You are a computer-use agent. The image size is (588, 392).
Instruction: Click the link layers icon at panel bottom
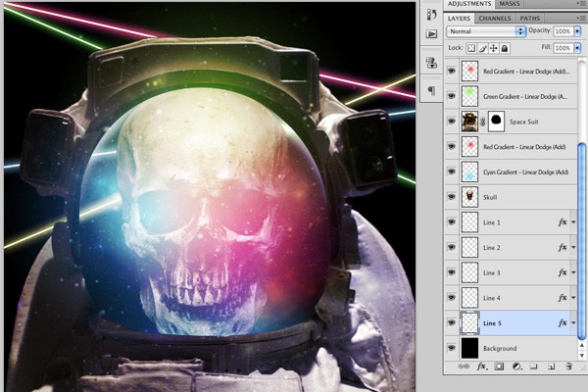point(464,367)
